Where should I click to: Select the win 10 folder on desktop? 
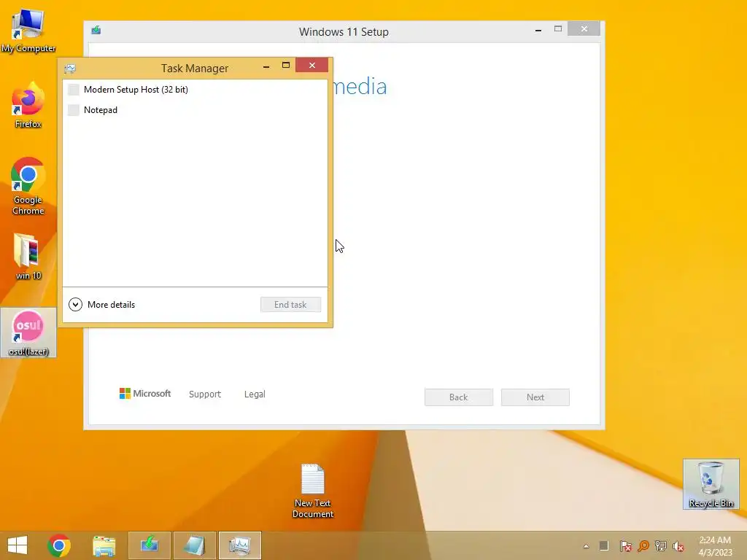28,257
